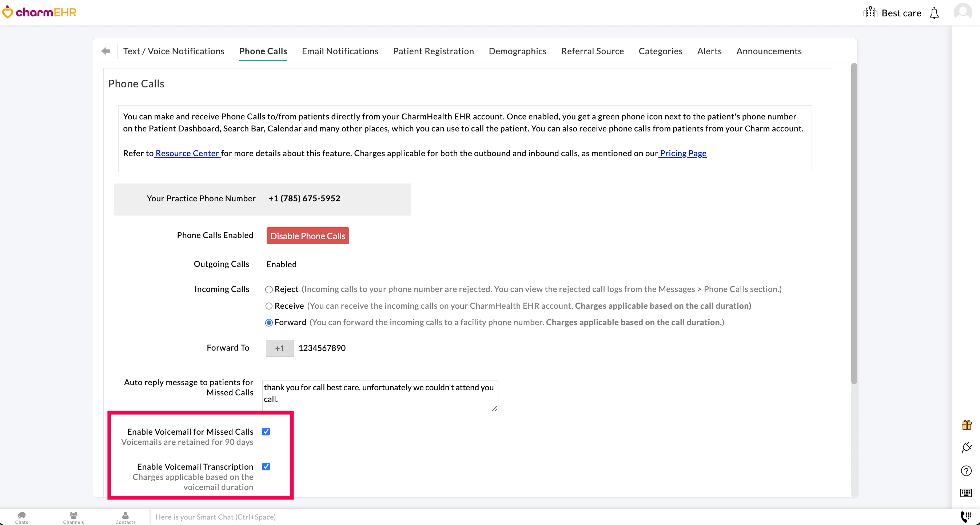The height and width of the screenshot is (525, 980).
Task: Click the profile avatar
Action: (962, 11)
